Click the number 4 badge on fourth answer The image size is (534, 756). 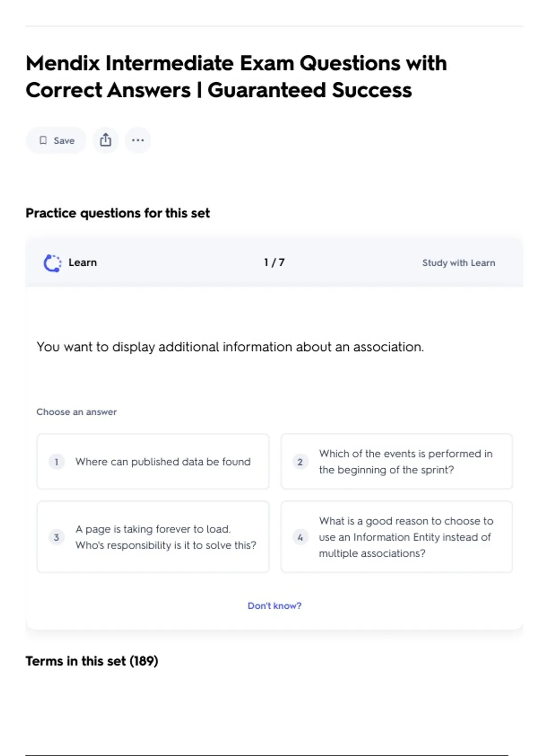click(300, 537)
